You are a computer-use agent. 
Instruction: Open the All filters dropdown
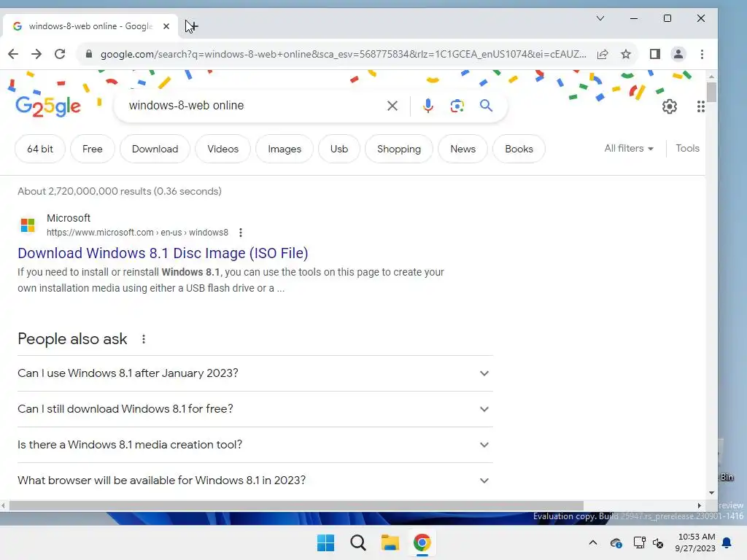629,149
